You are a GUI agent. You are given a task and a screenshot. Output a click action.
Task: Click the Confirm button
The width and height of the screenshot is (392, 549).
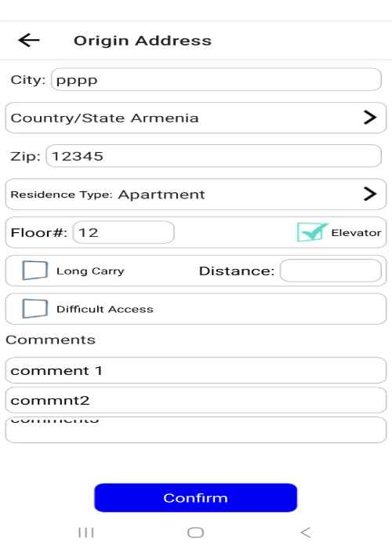(x=196, y=497)
